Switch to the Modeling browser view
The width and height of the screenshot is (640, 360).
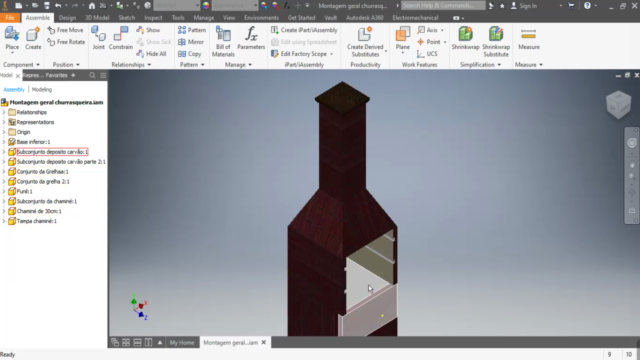(x=42, y=89)
